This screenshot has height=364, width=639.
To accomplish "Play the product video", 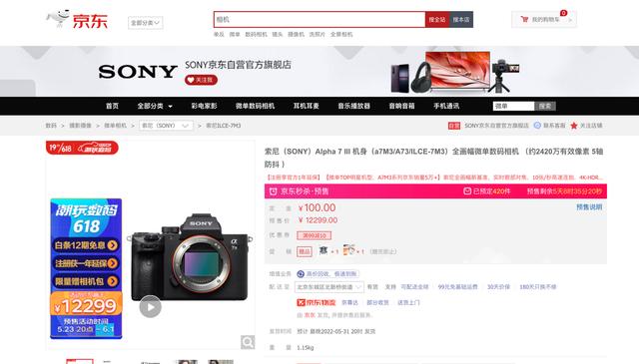I will coord(151,306).
